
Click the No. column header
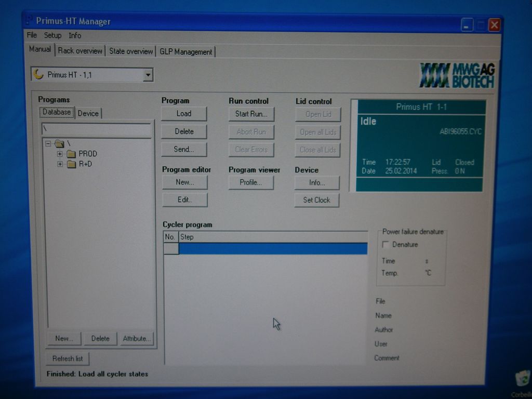170,237
